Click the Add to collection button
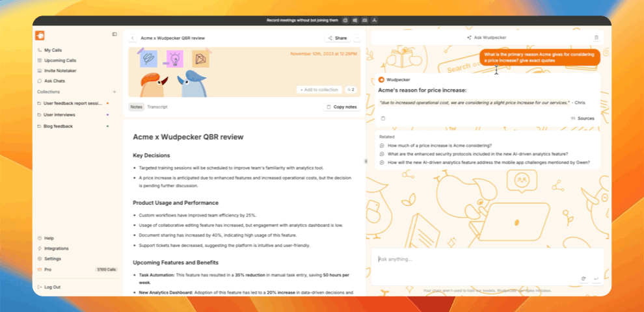Viewport: 644px width, 312px height. click(x=319, y=90)
